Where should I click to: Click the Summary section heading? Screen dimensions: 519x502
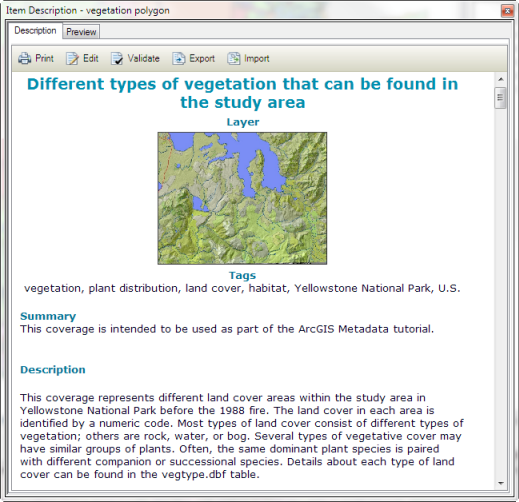coord(48,316)
